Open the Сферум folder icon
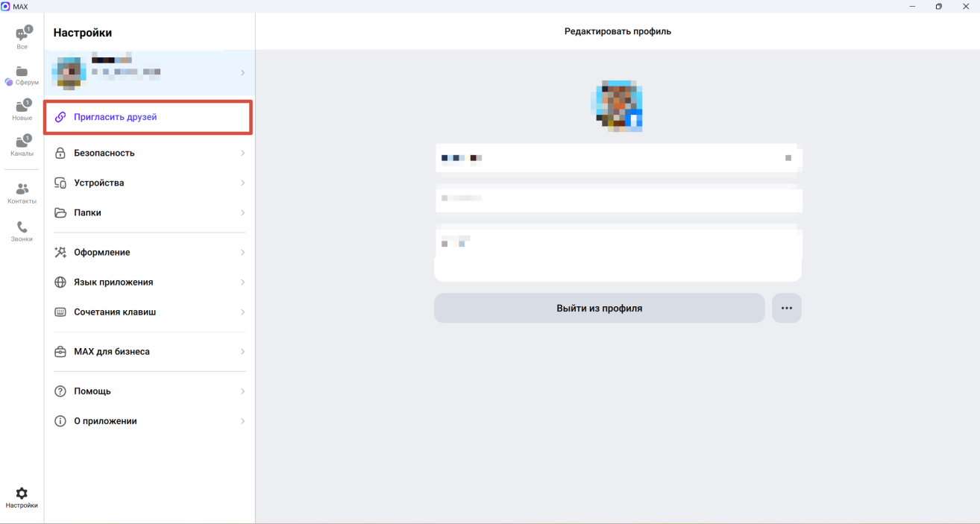Viewport: 980px width, 524px height. click(22, 72)
